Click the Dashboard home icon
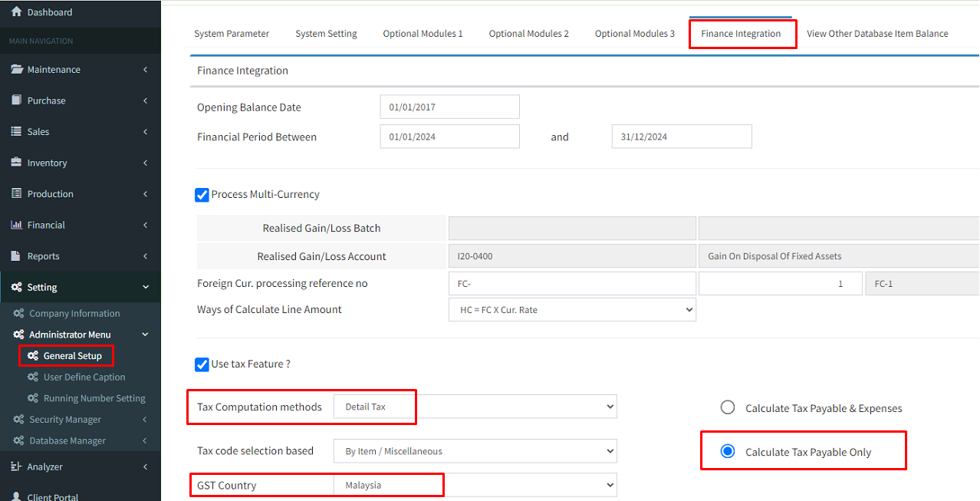Screen dimensions: 980x501 click(16, 12)
